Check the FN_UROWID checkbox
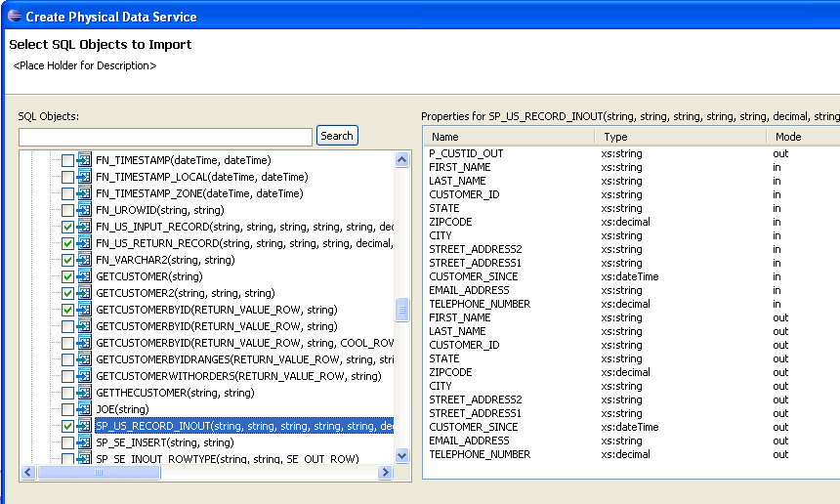 coord(67,210)
